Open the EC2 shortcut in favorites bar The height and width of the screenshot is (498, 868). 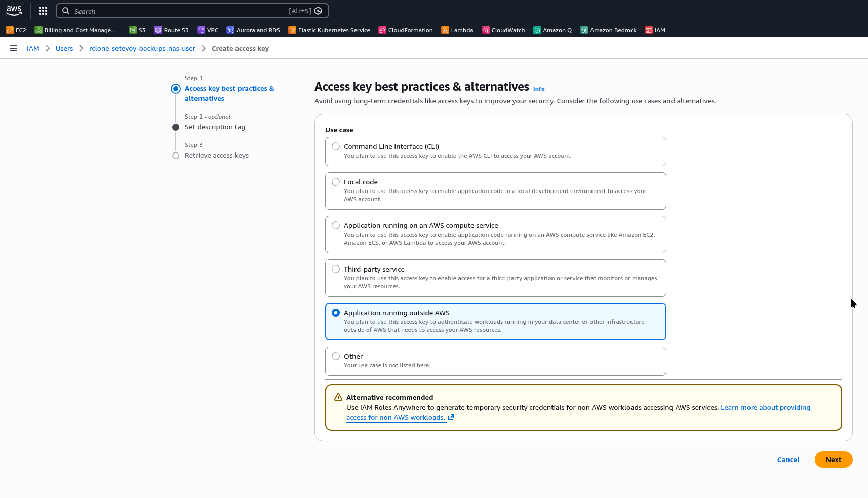(16, 30)
